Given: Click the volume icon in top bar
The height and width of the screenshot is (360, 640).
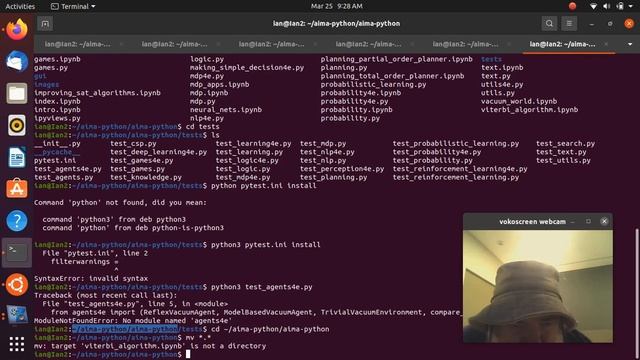Looking at the screenshot, I should 607,6.
